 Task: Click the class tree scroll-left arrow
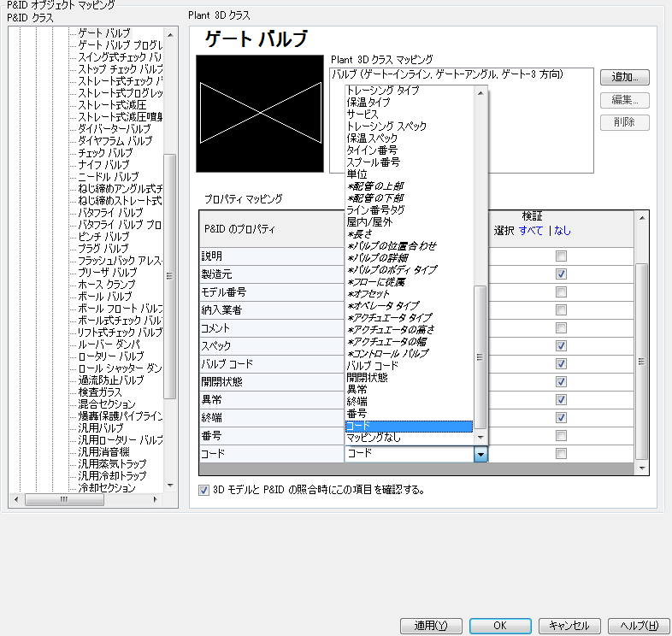point(16,500)
